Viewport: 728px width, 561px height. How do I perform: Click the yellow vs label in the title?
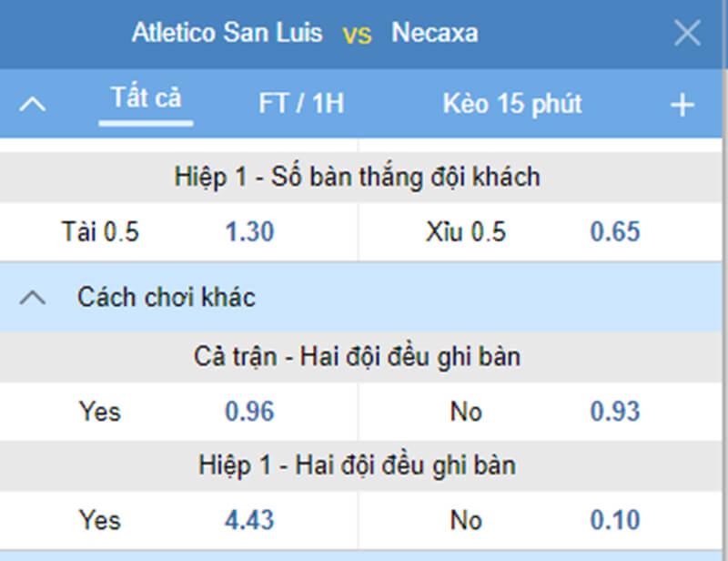(357, 36)
